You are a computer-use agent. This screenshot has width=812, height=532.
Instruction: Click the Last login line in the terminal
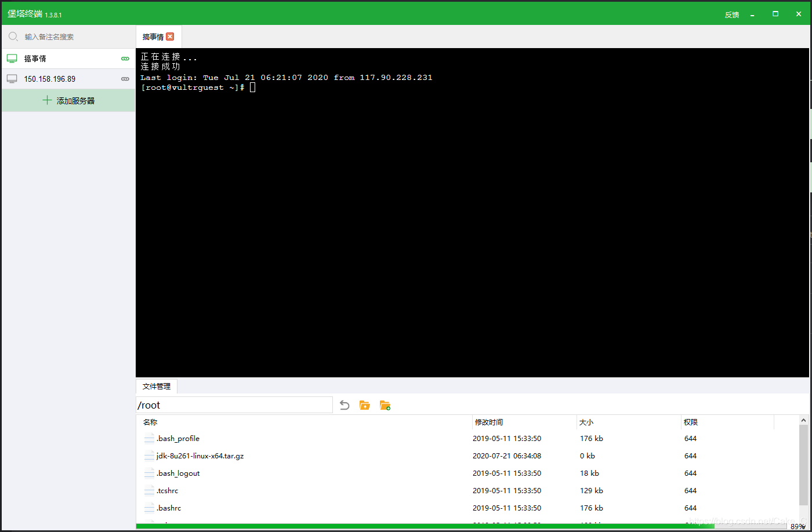[287, 77]
